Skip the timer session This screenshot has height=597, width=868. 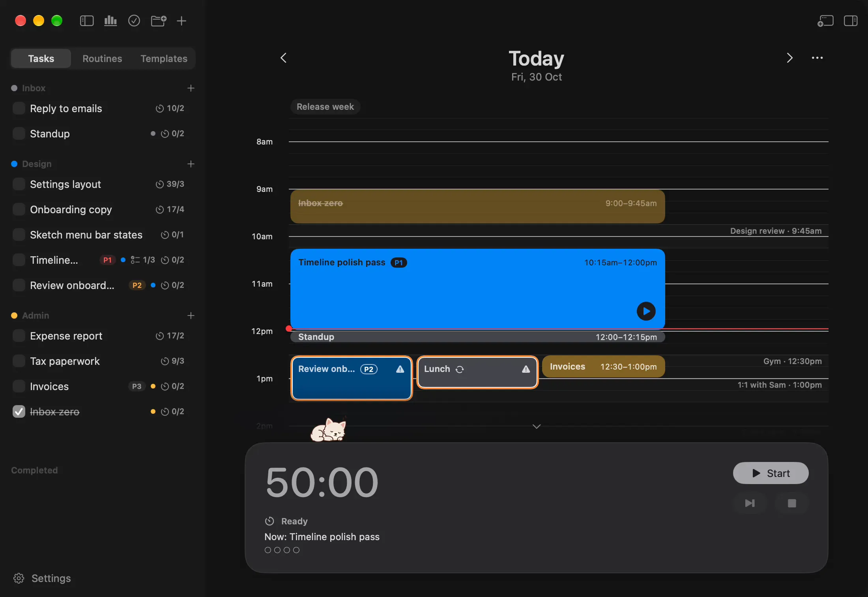coord(750,503)
